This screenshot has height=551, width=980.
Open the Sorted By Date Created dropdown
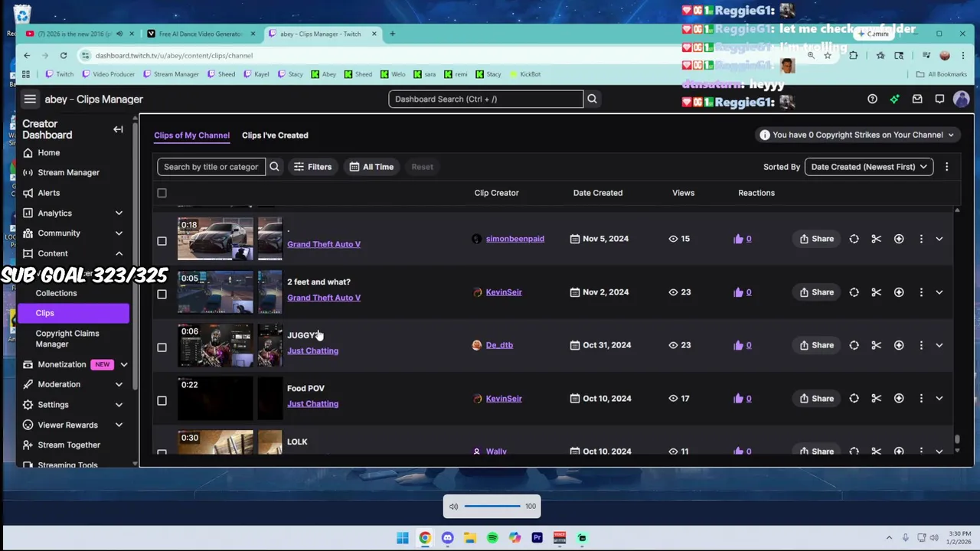coord(869,167)
